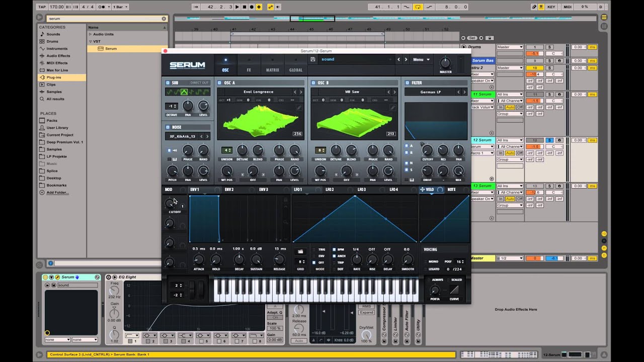Toggle the Ableton loop switch
This screenshot has width=644, height=362.
point(417,7)
